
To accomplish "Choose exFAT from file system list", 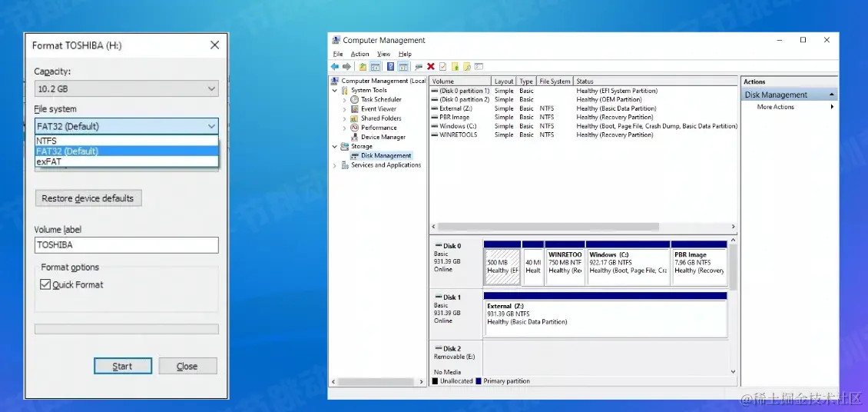I will pos(49,162).
